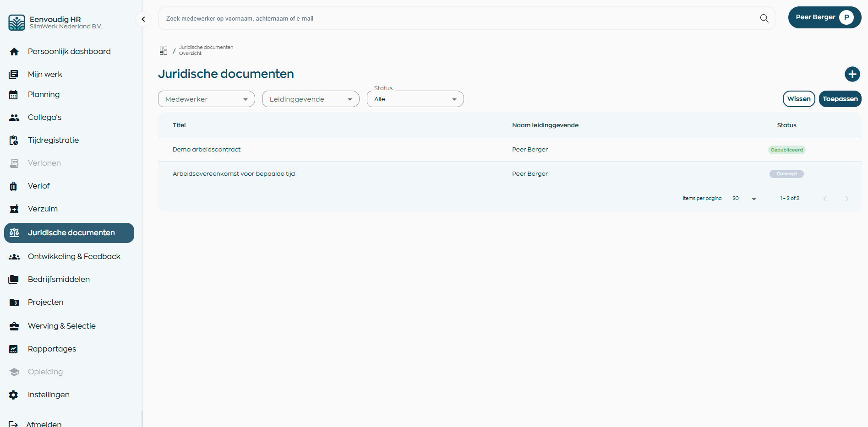Open the Persoonlijk dashboard icon in sidebar
The image size is (868, 427).
coord(14,51)
